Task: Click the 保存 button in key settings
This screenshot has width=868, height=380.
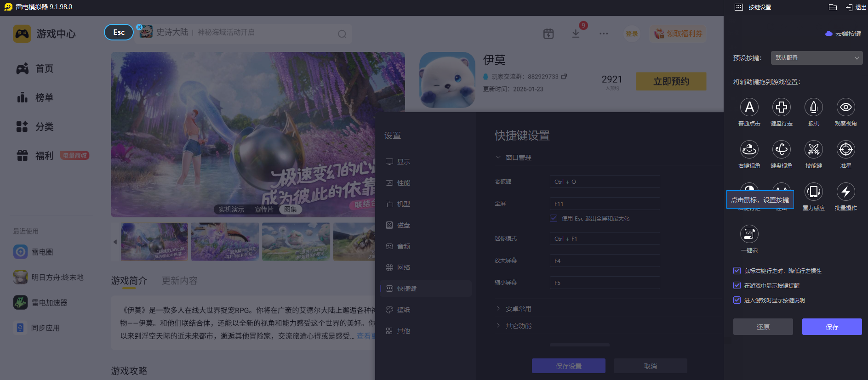Action: click(x=832, y=327)
